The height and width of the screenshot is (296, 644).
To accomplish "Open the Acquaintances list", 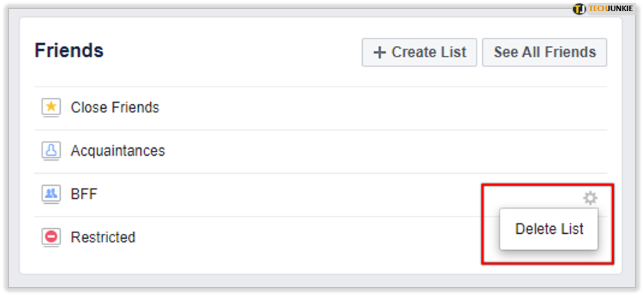I will click(118, 151).
